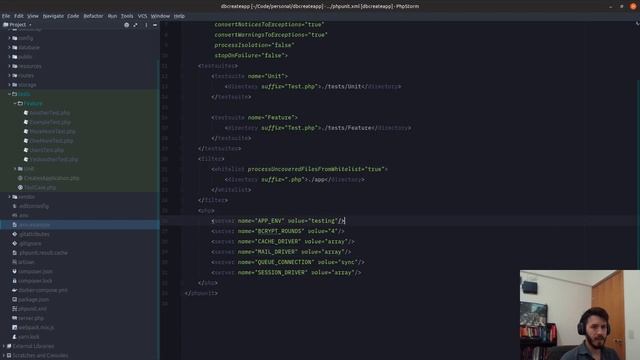Image resolution: width=640 pixels, height=360 pixels.
Task: Open the Project view dropdown
Action: [x=17, y=25]
